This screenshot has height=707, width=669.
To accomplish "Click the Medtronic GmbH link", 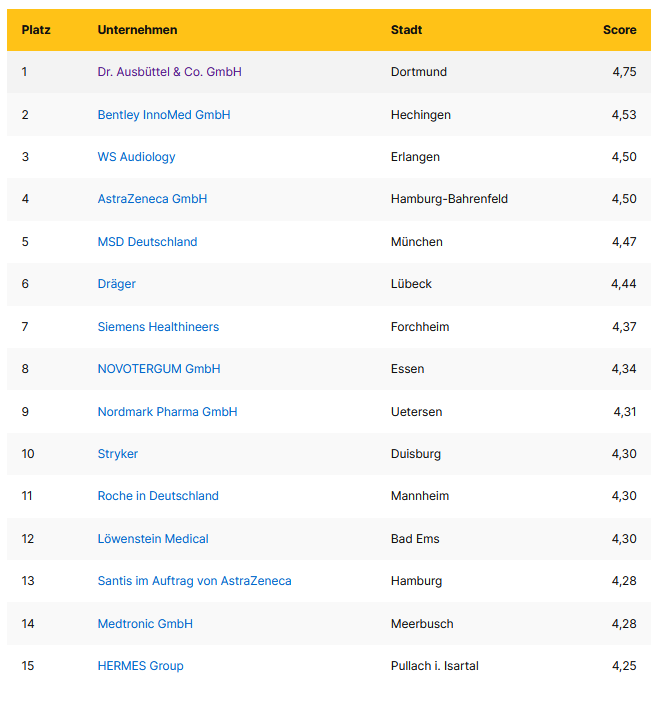I will (145, 624).
